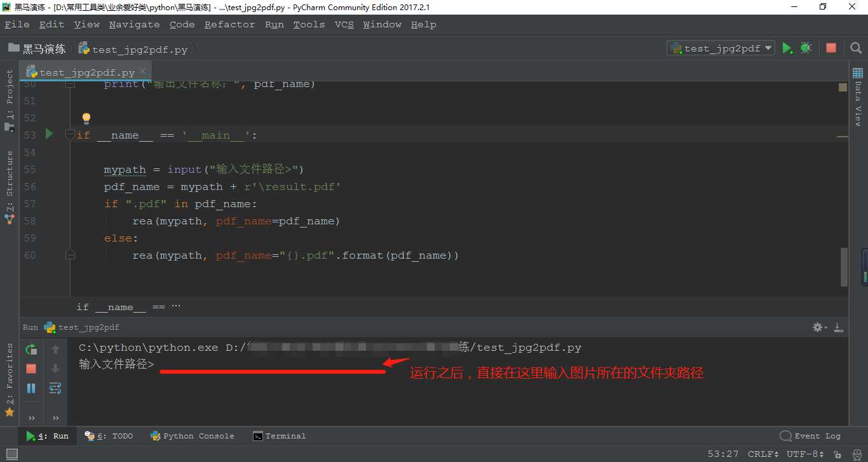Switch to the 4: Run tool tab
Screen dimensions: 868x462
[x=48, y=436]
